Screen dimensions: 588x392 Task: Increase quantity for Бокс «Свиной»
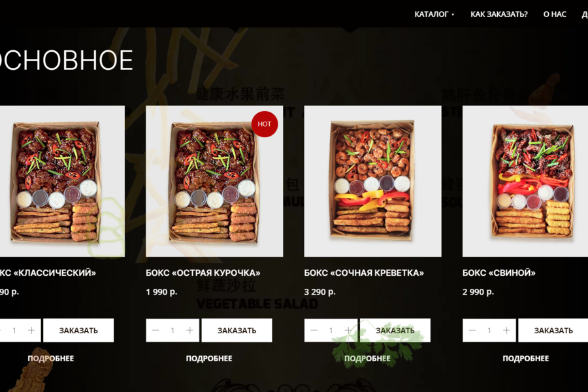(x=506, y=330)
